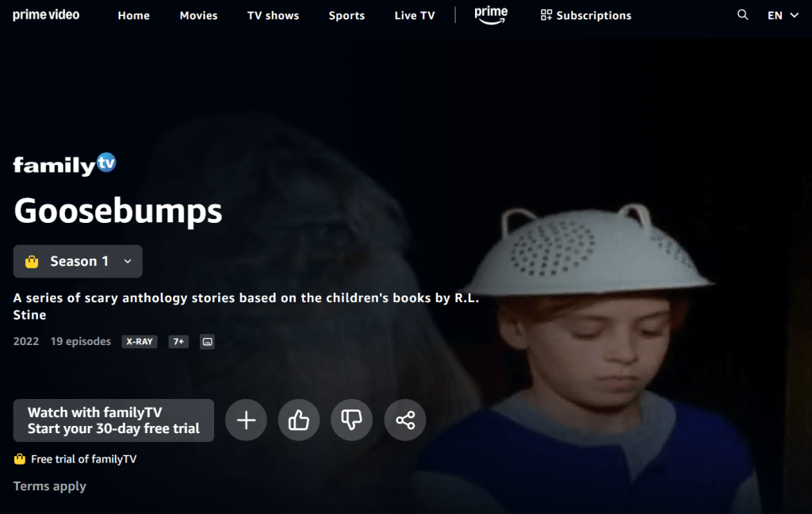
Task: Expand the Season 1 dropdown
Action: [x=78, y=261]
